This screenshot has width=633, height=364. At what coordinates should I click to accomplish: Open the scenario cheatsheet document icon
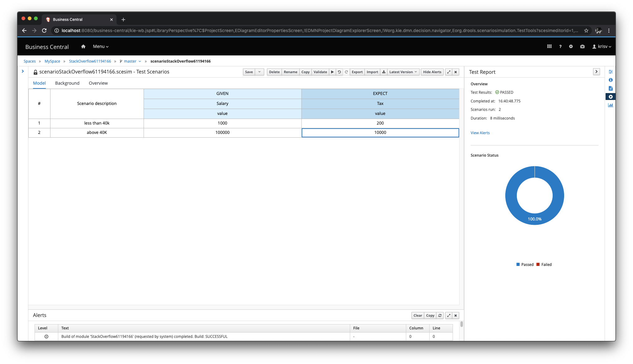(611, 88)
